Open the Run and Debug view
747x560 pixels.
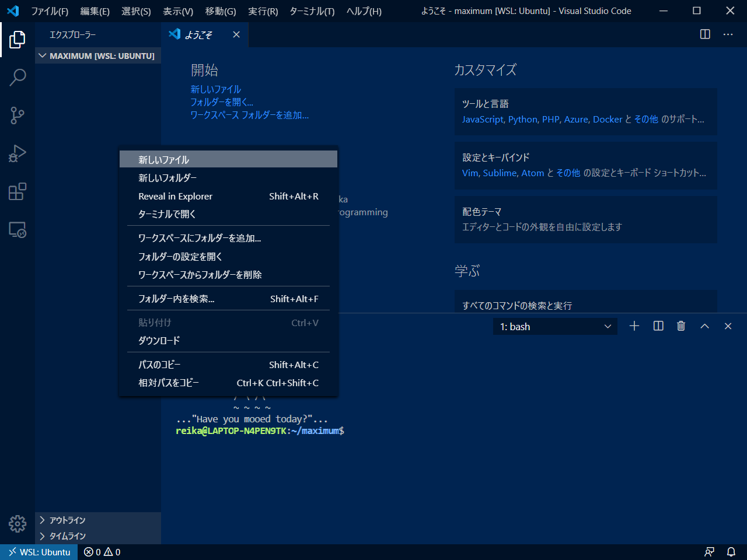coord(18,153)
